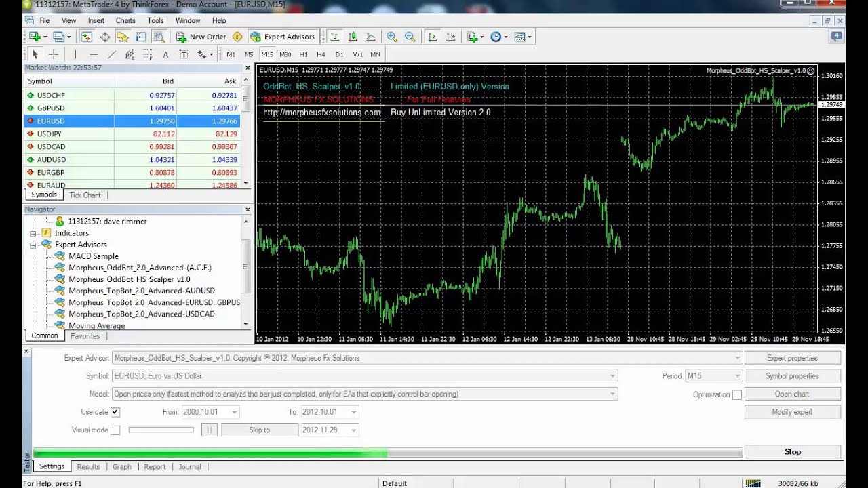Click the New Order button
The width and height of the screenshot is (868, 488).
(x=202, y=37)
